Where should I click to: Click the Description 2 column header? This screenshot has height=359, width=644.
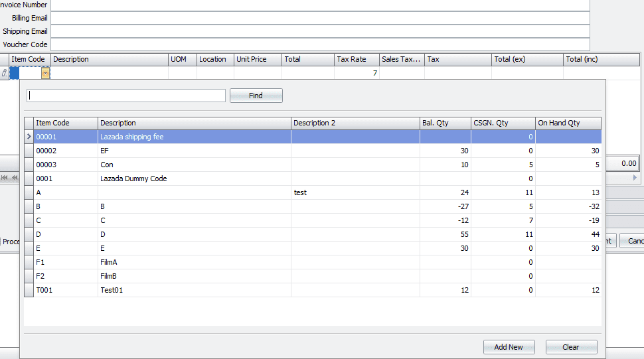click(x=355, y=123)
